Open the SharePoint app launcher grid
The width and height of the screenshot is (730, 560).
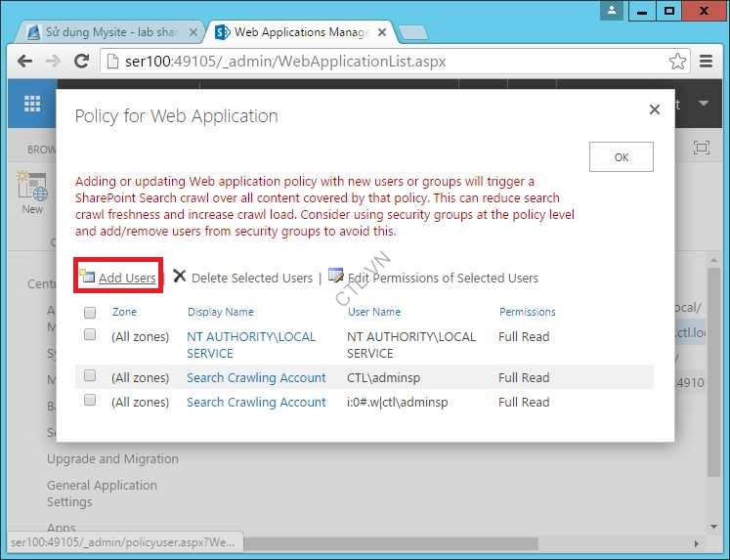(32, 104)
